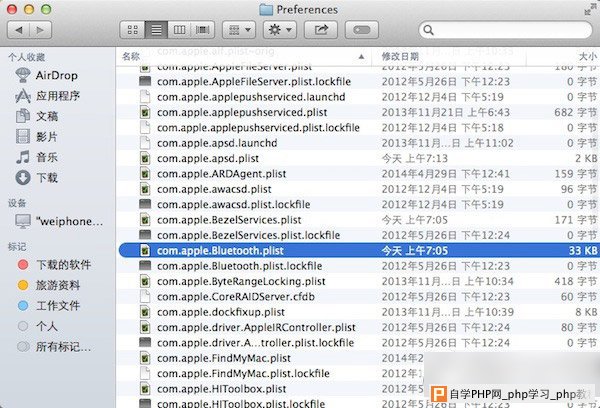
Task: Open AirDrop in the sidebar
Action: pos(57,75)
